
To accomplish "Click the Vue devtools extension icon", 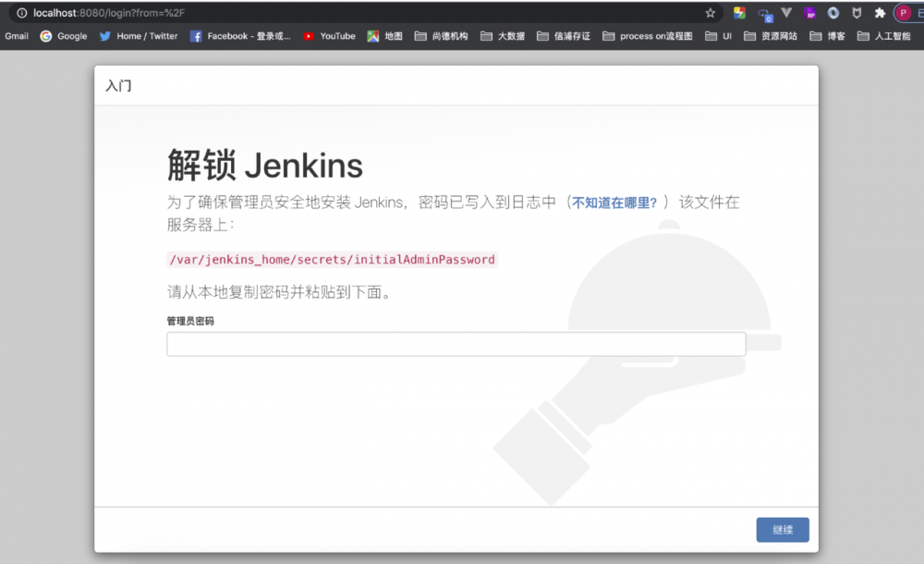I will [787, 14].
